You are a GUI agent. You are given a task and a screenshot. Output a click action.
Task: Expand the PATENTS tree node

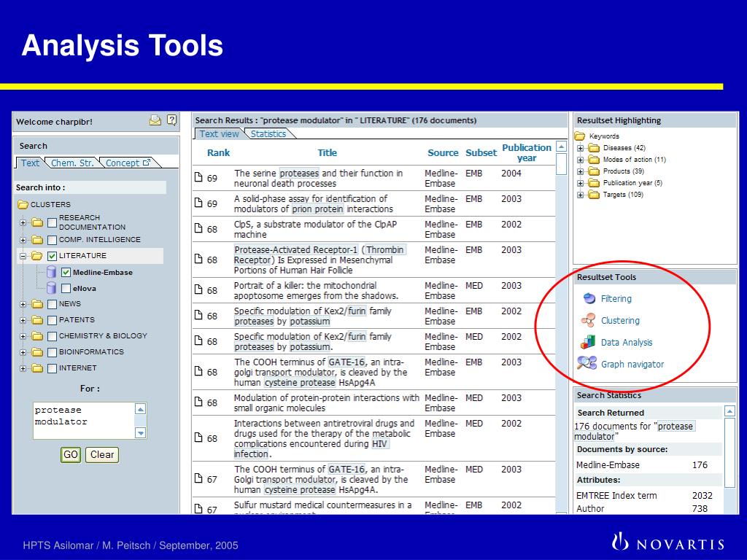pyautogui.click(x=23, y=321)
